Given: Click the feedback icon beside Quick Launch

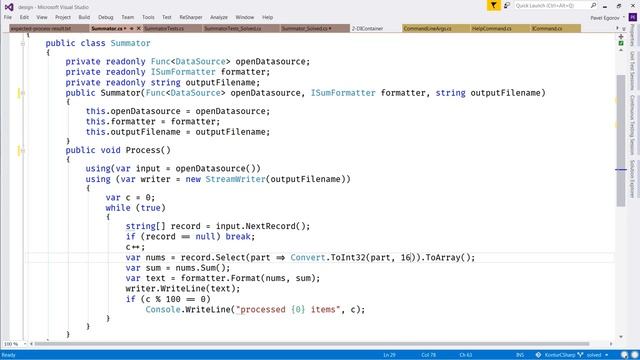Looking at the screenshot, I should coord(507,6).
